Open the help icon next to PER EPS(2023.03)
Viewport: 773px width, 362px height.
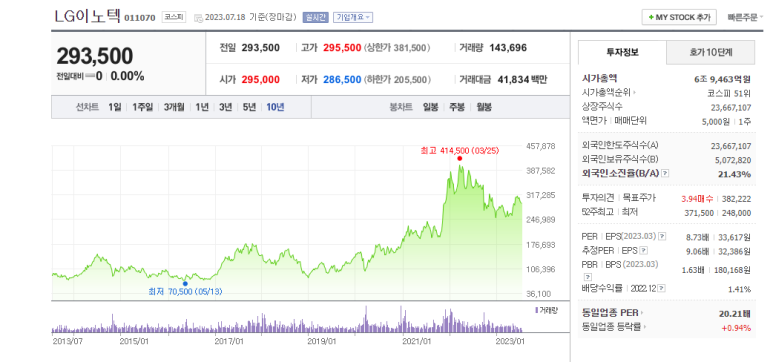pos(663,237)
